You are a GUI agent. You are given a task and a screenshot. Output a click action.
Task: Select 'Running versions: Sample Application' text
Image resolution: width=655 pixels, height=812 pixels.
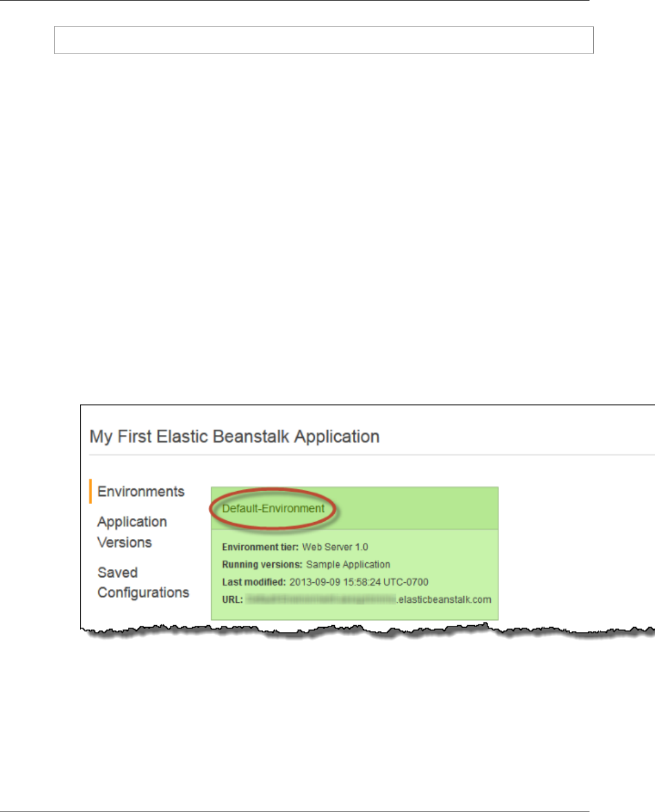coord(306,564)
